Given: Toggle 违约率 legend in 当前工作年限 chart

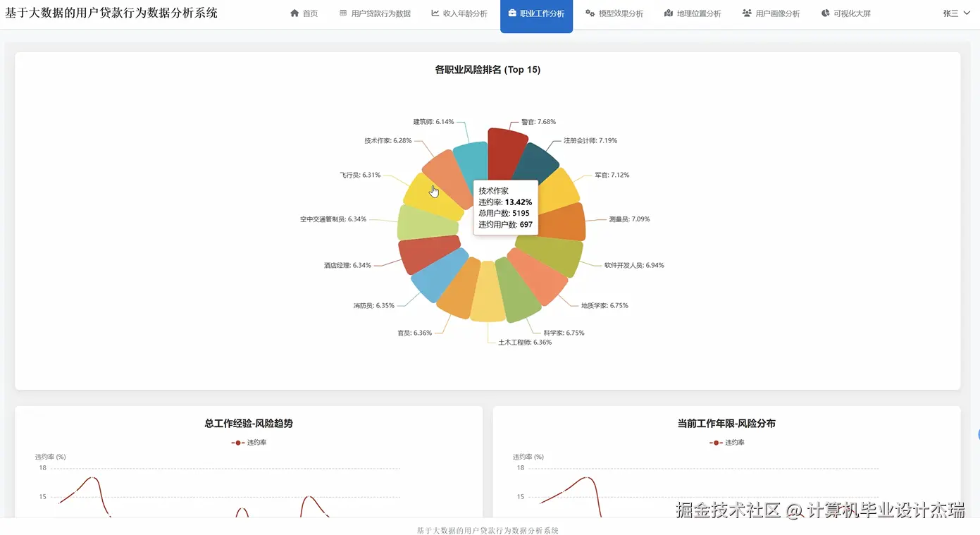Looking at the screenshot, I should pyautogui.click(x=727, y=443).
